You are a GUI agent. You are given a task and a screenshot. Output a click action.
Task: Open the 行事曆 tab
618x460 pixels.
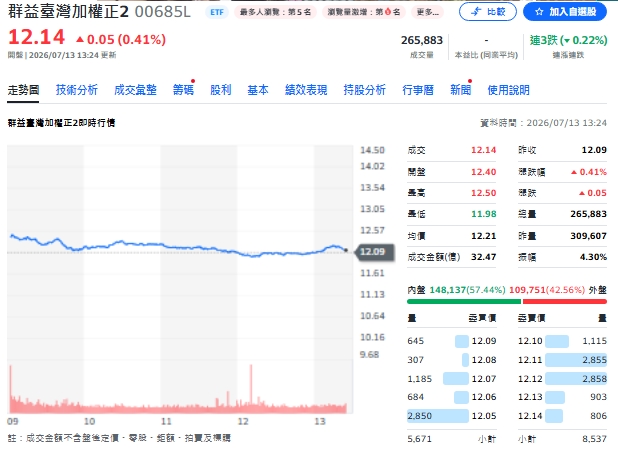pyautogui.click(x=418, y=90)
